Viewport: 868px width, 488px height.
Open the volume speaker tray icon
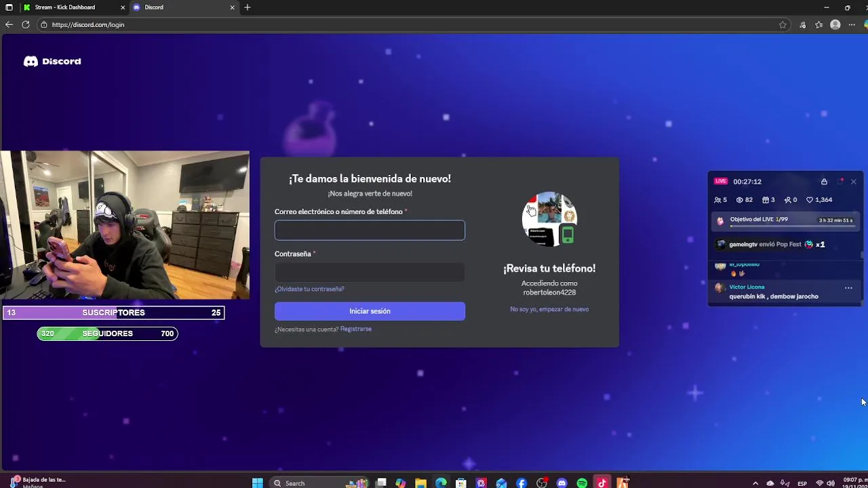[831, 483]
